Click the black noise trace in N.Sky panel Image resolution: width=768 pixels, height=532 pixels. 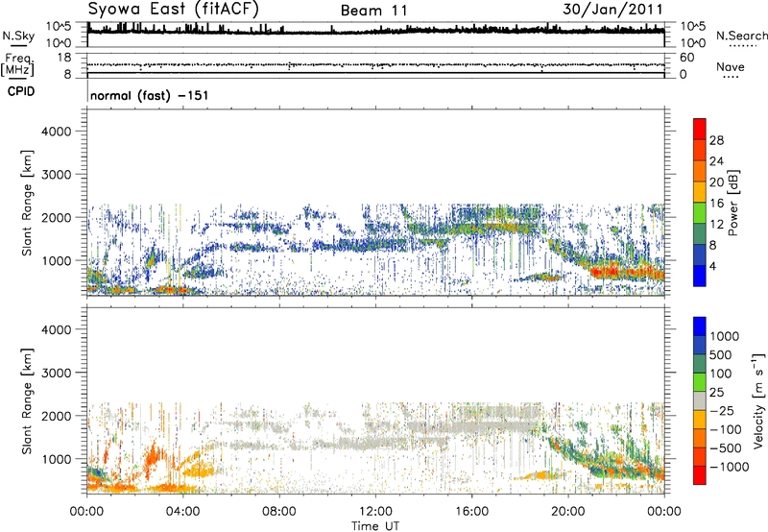[375, 31]
